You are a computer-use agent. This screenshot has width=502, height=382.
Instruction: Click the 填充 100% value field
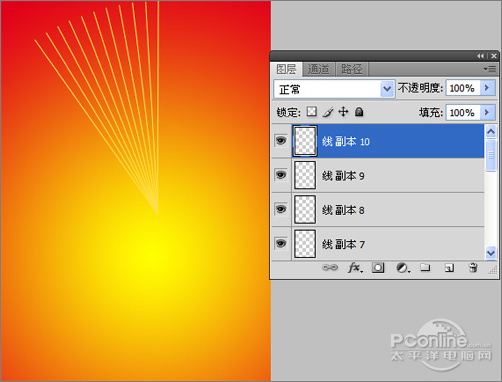[x=463, y=112]
